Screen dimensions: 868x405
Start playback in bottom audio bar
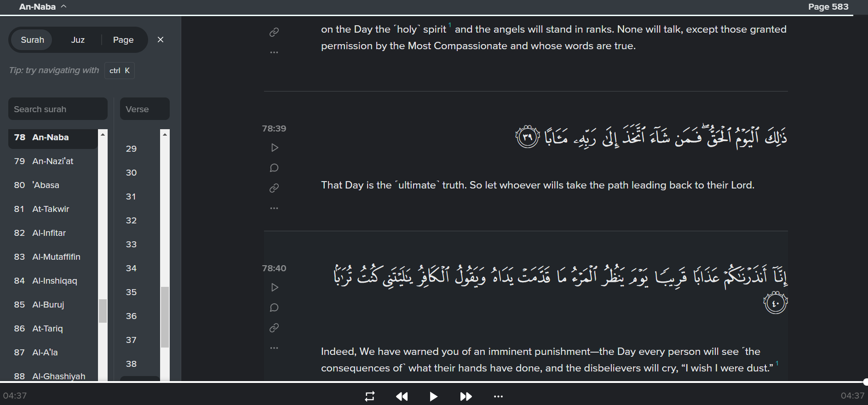point(433,396)
